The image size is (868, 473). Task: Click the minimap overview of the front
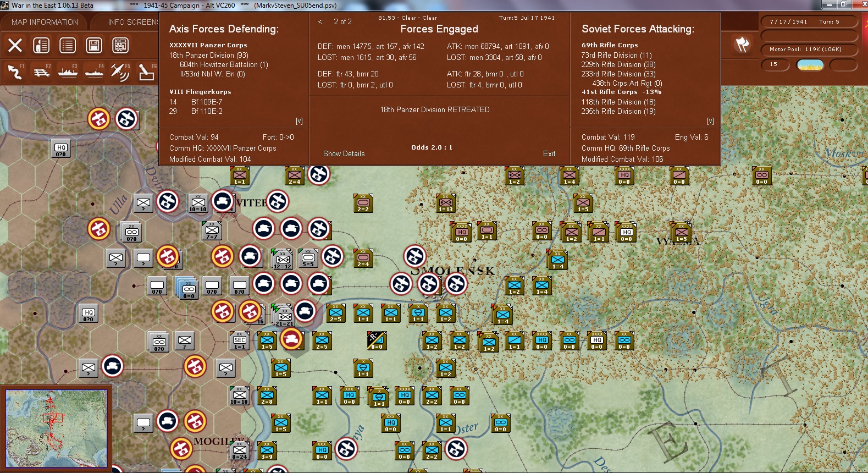click(x=56, y=428)
